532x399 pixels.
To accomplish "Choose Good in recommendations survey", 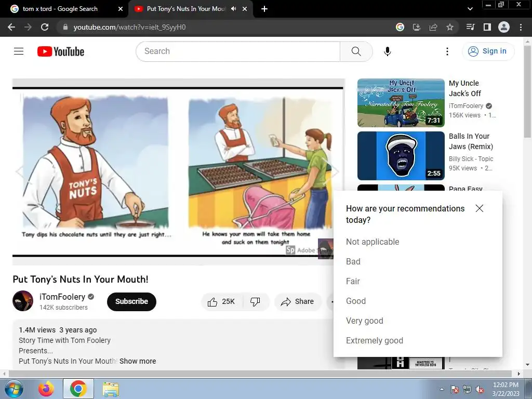I will tap(356, 301).
